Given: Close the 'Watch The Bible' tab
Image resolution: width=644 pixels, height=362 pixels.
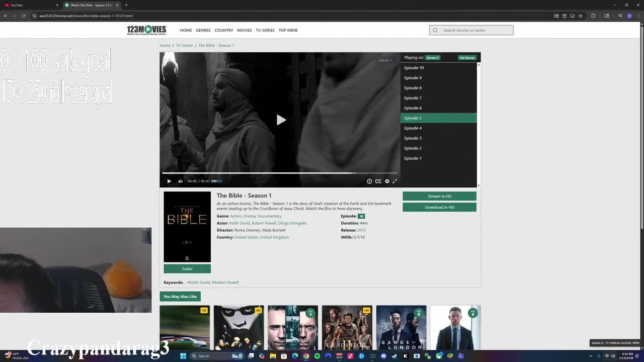Looking at the screenshot, I should pos(117,5).
